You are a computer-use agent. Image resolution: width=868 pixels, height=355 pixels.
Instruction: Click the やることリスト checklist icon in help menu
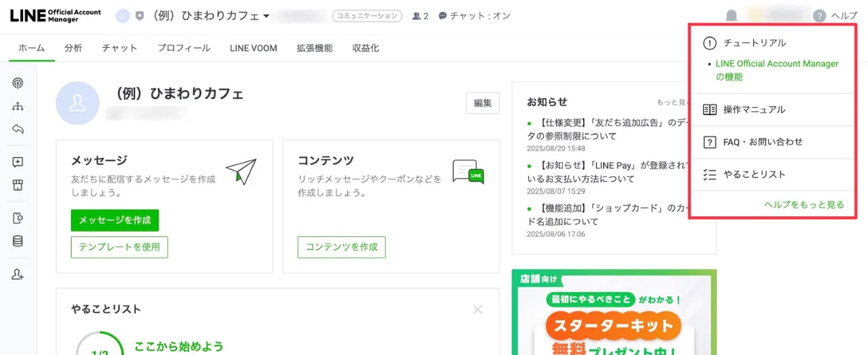[x=710, y=175]
